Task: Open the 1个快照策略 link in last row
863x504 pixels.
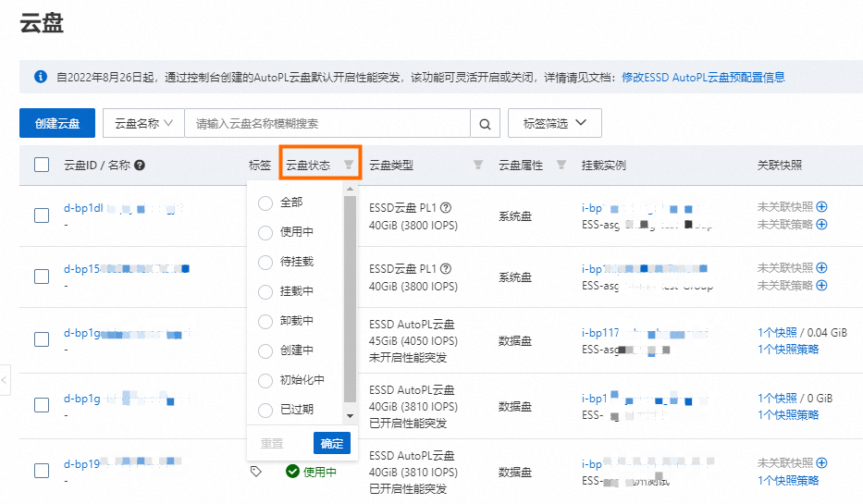Action: pyautogui.click(x=788, y=480)
